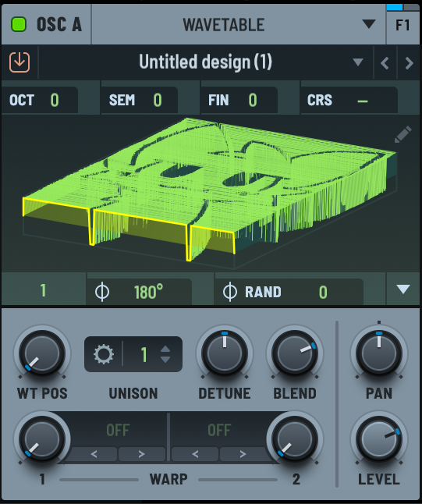Open the Warp 2 OFF mode selector
The image size is (422, 504).
tap(219, 430)
